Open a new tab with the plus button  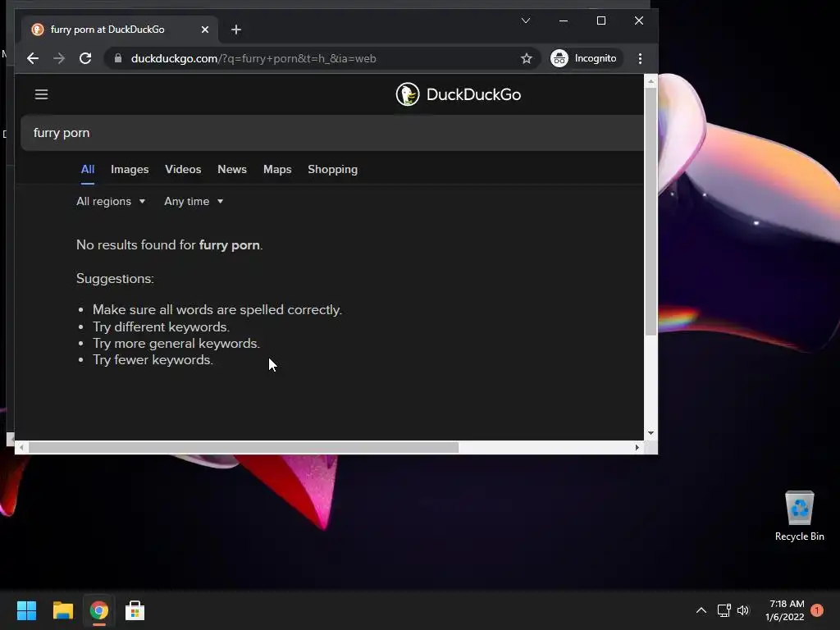coord(235,30)
